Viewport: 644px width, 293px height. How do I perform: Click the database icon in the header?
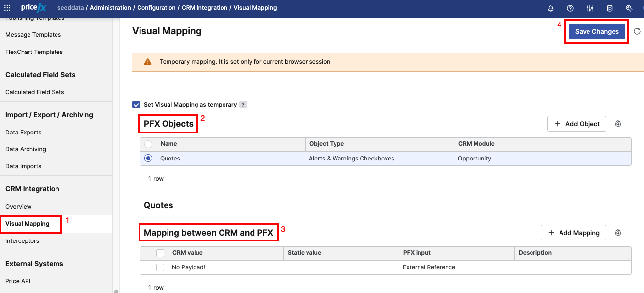(x=610, y=8)
